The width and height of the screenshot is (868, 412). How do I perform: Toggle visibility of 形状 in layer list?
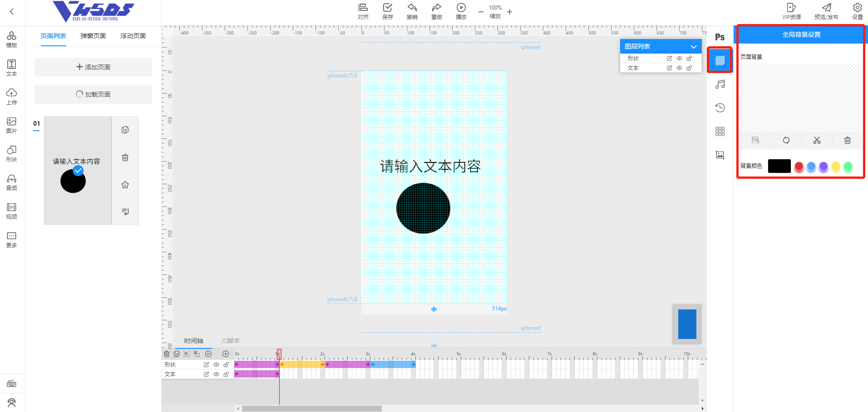[x=679, y=59]
